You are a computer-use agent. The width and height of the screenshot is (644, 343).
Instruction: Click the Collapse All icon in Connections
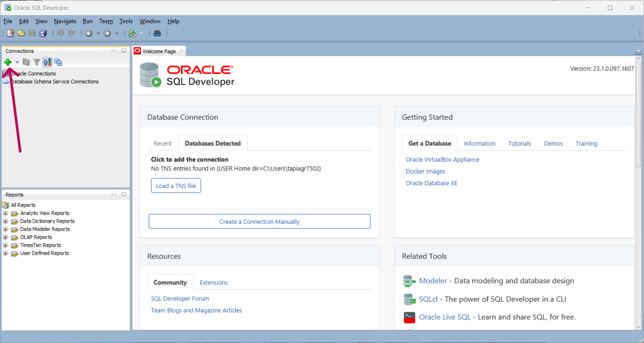coord(58,62)
